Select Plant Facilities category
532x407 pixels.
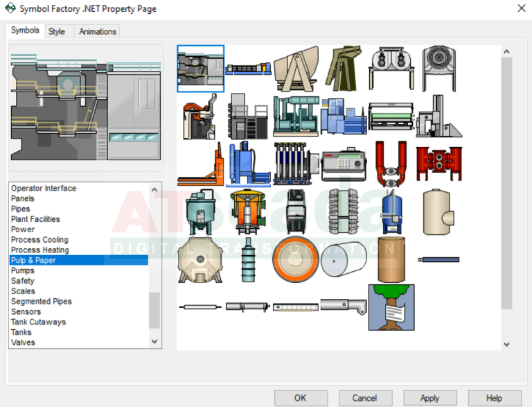pos(79,219)
